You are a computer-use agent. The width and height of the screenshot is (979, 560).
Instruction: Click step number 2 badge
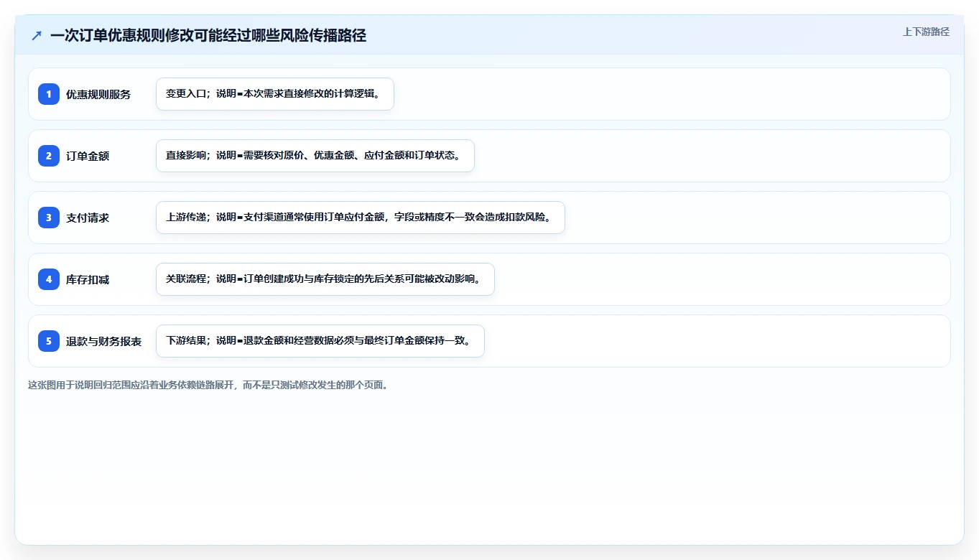49,156
